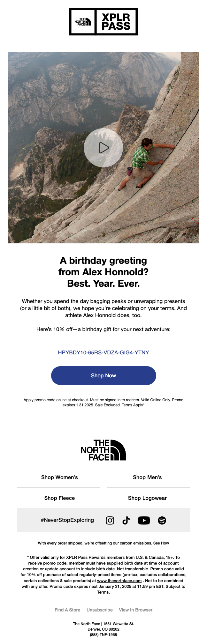Click The North Face footer logo
The height and width of the screenshot is (644, 207).
coord(103,450)
